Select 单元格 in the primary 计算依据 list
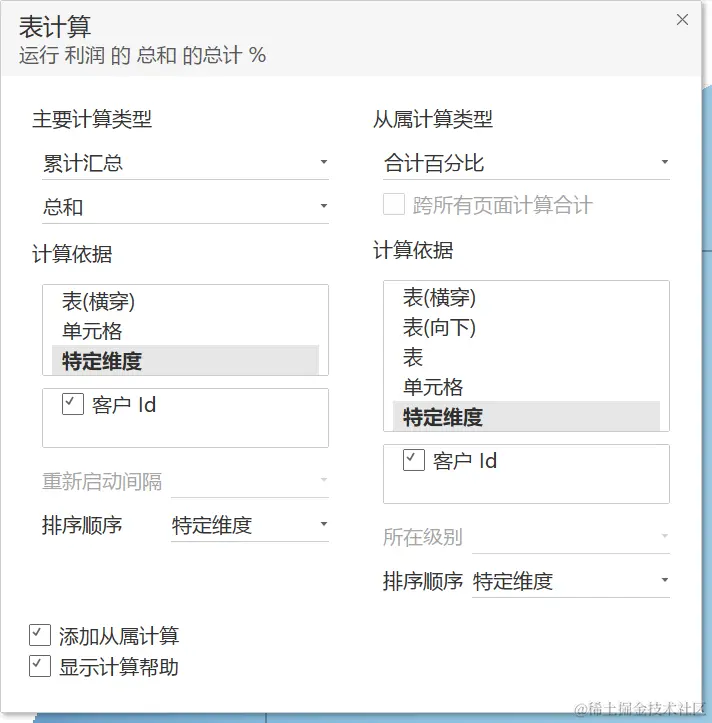 [x=185, y=331]
